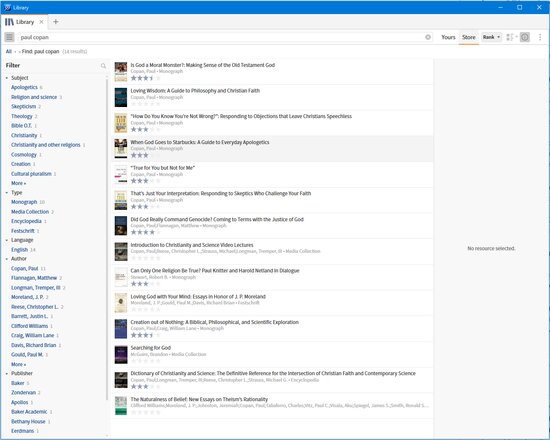Screen dimensions: 550x440
Task: Clear the search box text
Action: point(428,37)
